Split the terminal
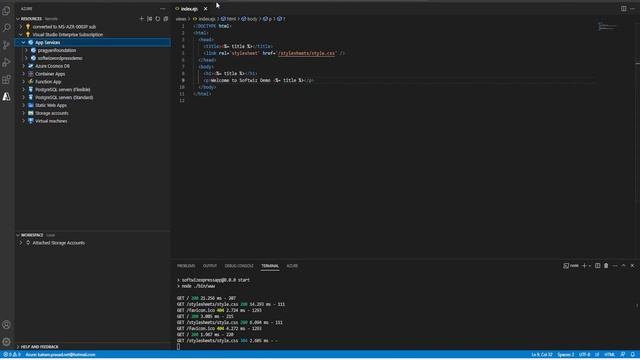Image resolution: width=640 pixels, height=360 pixels. coord(598,266)
